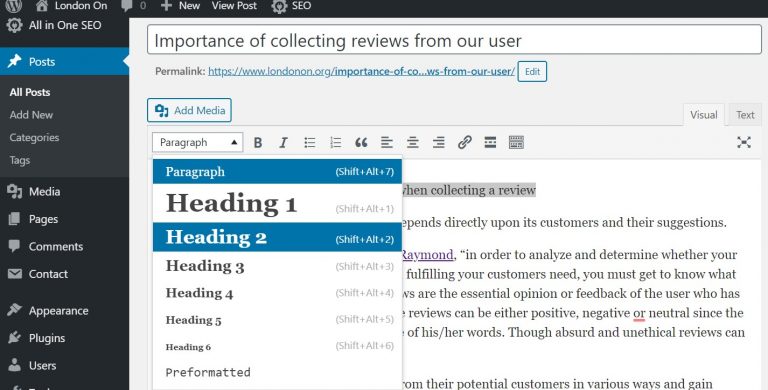Image resolution: width=768 pixels, height=390 pixels.
Task: Choose Preformatted format
Action: point(277,372)
